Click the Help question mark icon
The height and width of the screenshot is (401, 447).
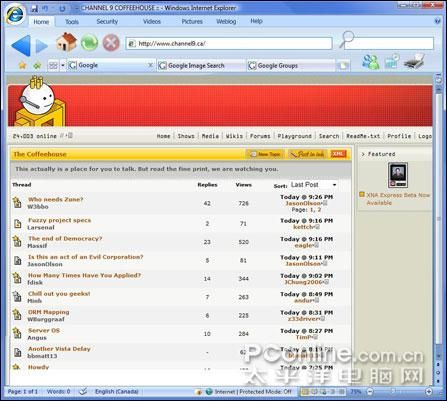(438, 21)
